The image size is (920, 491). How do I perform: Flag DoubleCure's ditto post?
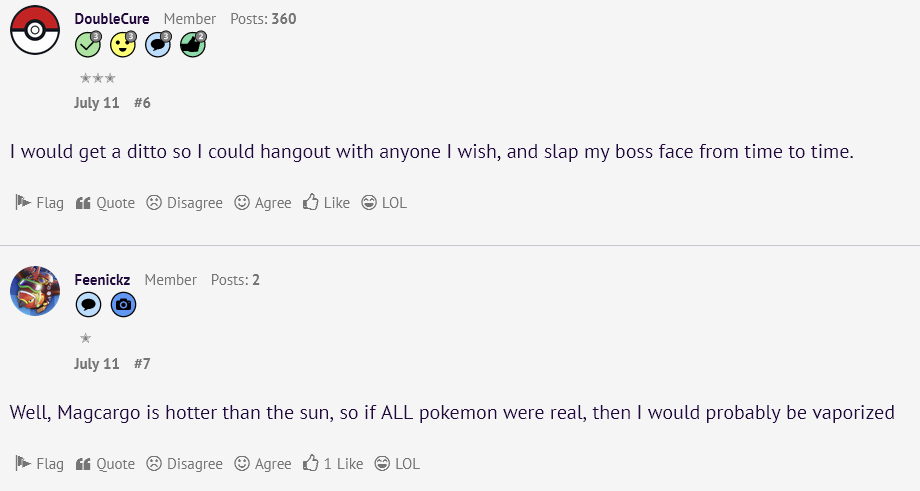[x=39, y=203]
